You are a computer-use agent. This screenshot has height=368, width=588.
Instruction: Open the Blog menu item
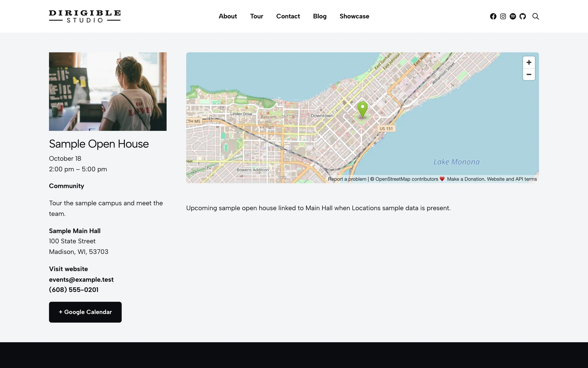point(320,16)
